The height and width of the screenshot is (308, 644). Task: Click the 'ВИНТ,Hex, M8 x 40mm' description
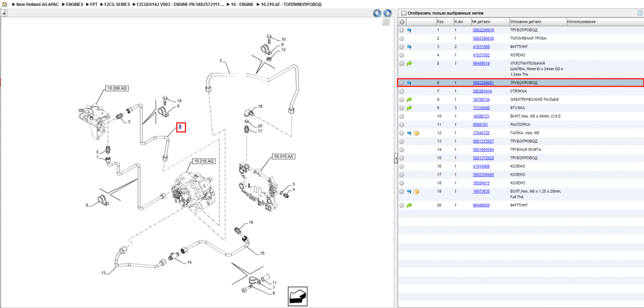[535, 116]
